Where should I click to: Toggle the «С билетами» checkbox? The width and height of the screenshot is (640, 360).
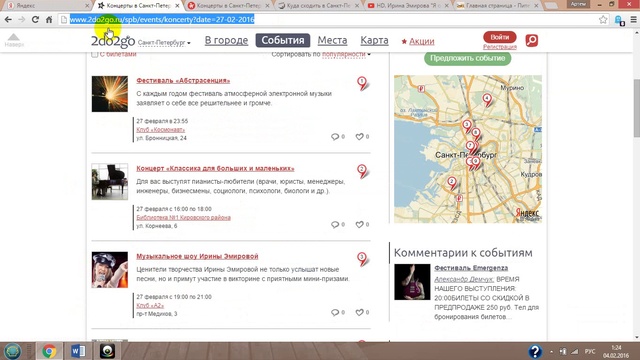(x=95, y=54)
